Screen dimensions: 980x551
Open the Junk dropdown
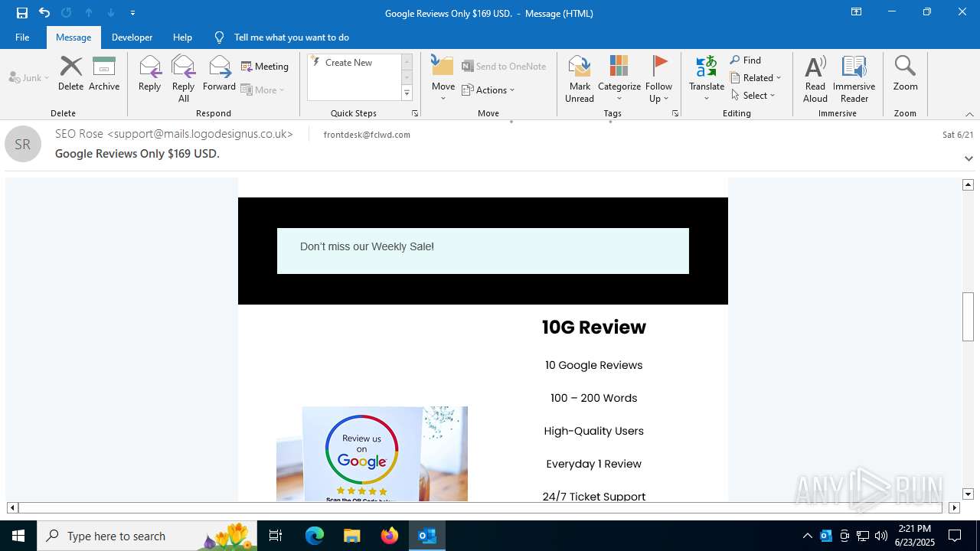(x=29, y=77)
